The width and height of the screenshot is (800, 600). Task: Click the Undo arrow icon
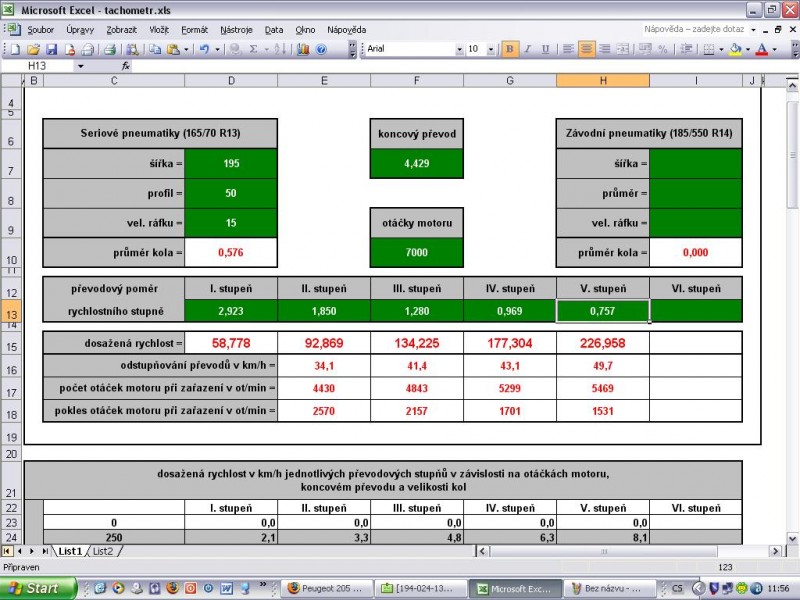[204, 49]
